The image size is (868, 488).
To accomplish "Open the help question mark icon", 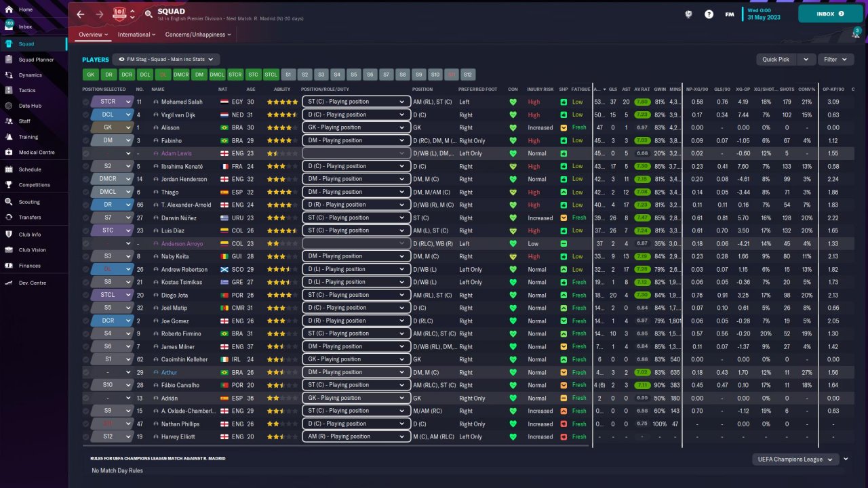I will [709, 14].
